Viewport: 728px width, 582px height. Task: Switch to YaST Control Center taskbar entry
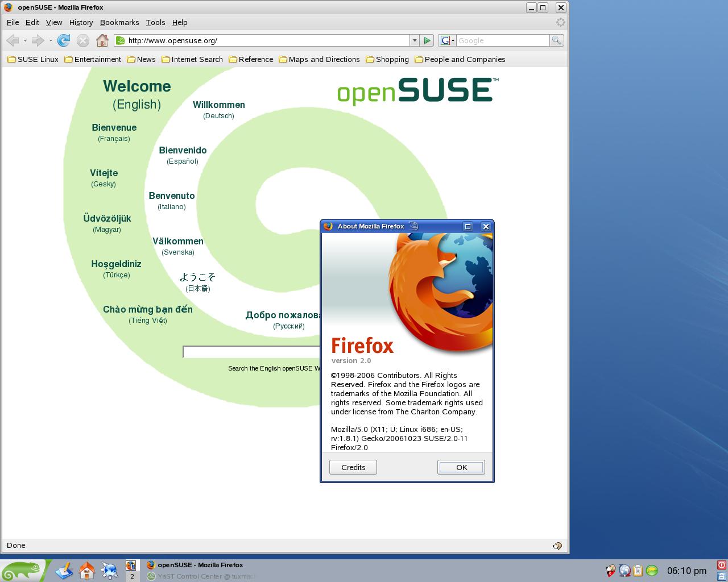click(201, 576)
